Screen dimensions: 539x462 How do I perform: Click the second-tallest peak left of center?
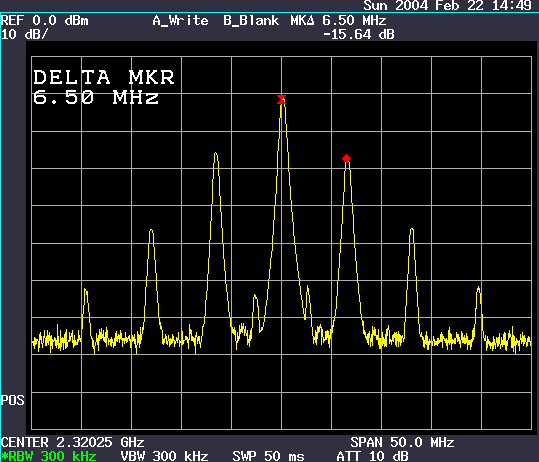pyautogui.click(x=216, y=155)
